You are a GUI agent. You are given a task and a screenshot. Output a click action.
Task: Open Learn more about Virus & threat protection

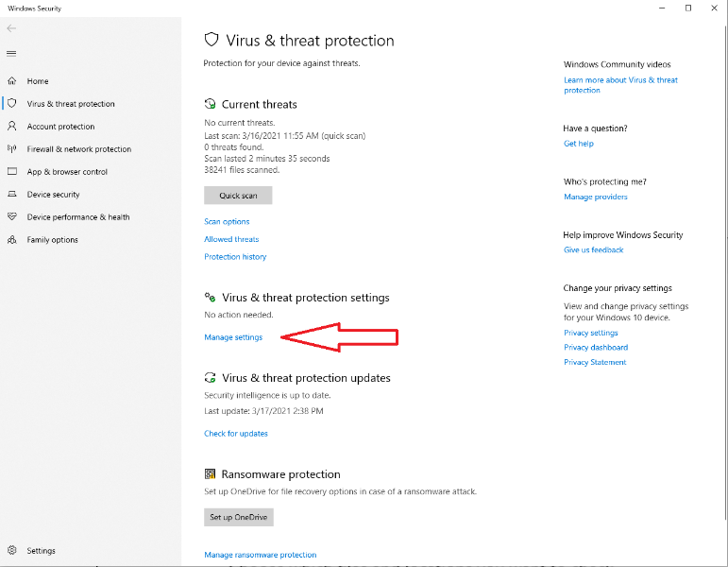[620, 85]
